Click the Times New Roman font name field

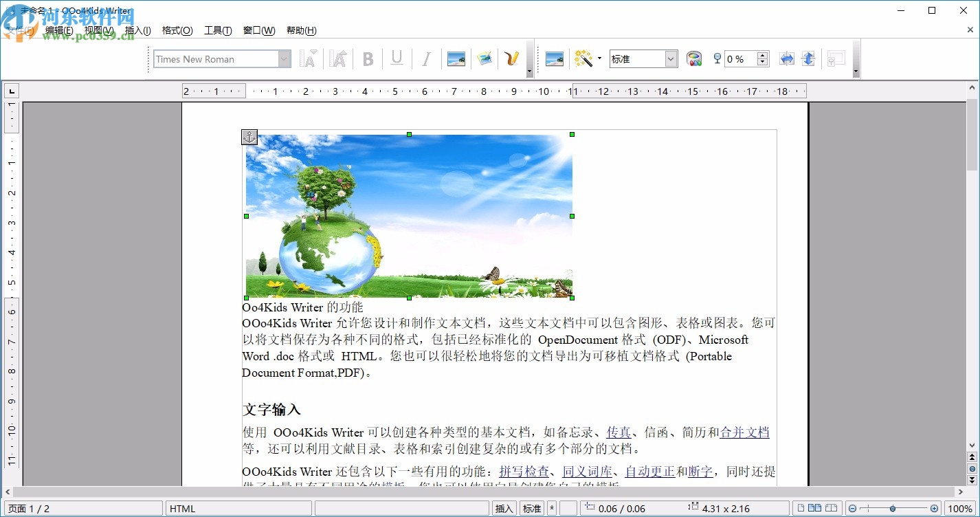click(x=216, y=59)
